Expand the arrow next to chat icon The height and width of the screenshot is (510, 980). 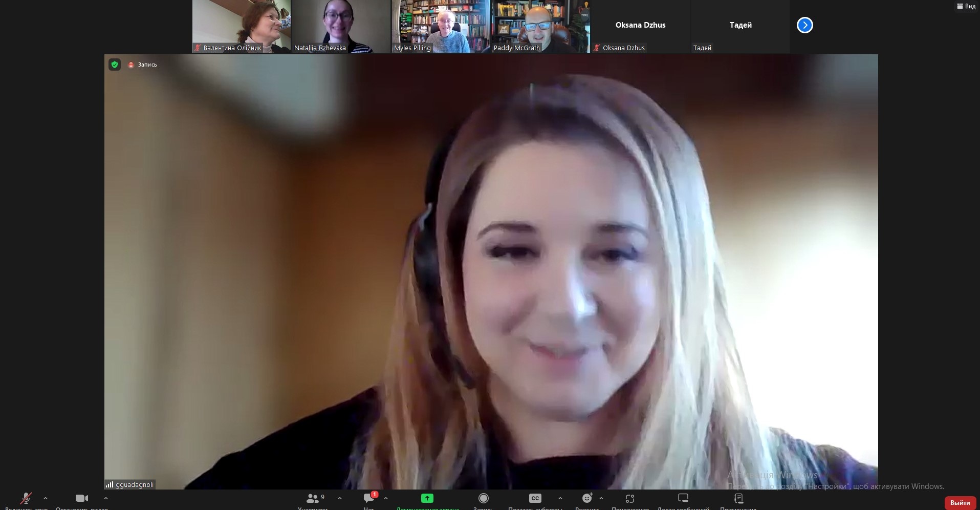(386, 498)
